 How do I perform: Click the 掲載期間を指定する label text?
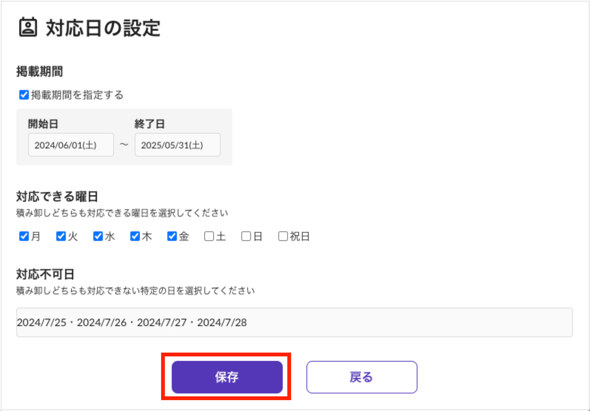77,95
